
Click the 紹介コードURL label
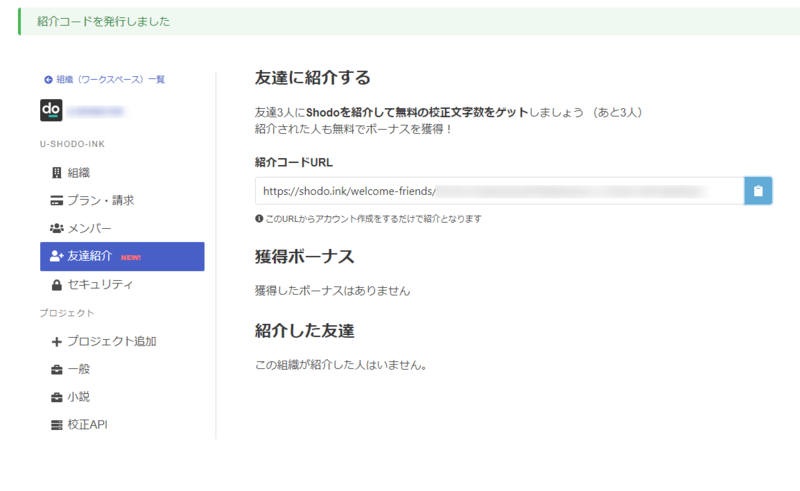click(293, 162)
